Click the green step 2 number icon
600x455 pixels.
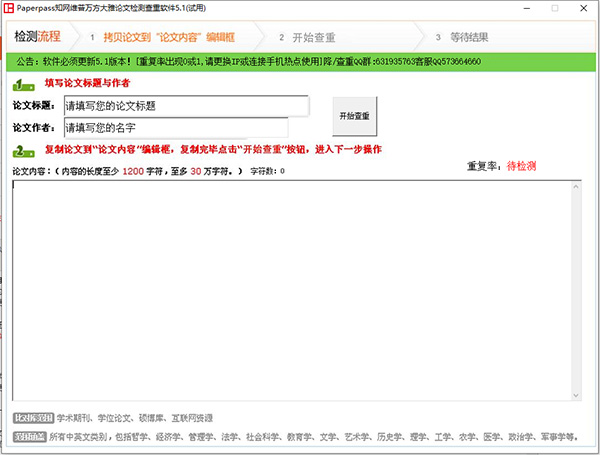(x=23, y=151)
